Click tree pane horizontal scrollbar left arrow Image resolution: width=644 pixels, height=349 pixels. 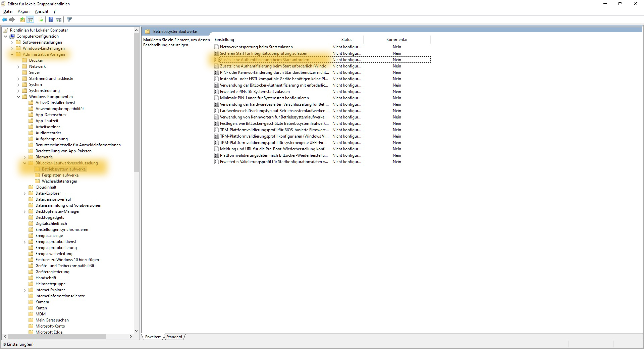tap(5, 336)
